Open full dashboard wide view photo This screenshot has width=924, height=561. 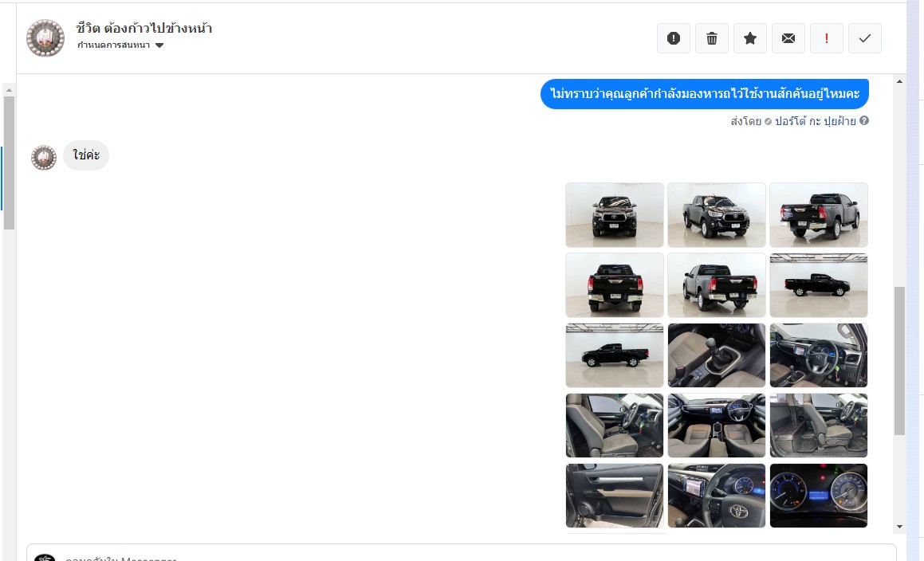(x=717, y=426)
